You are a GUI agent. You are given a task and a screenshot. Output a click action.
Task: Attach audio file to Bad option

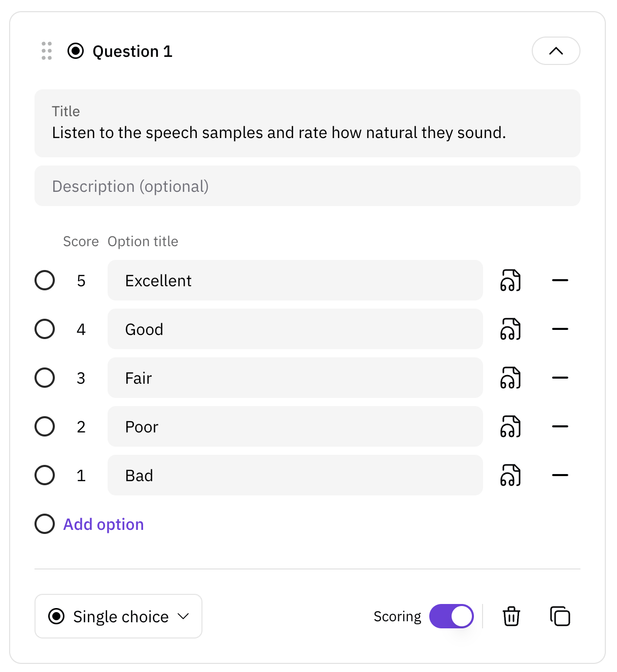coord(510,475)
